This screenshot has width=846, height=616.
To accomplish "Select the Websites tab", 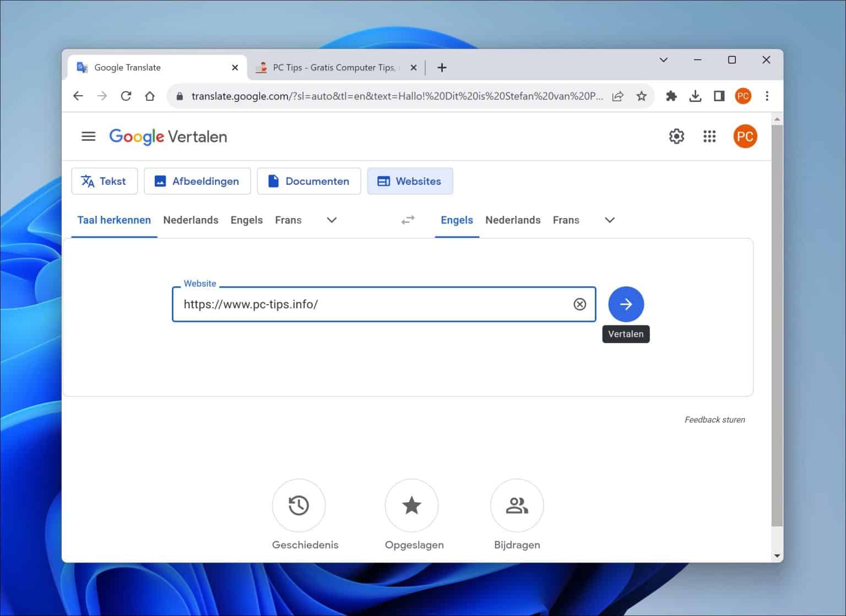I will [x=410, y=181].
